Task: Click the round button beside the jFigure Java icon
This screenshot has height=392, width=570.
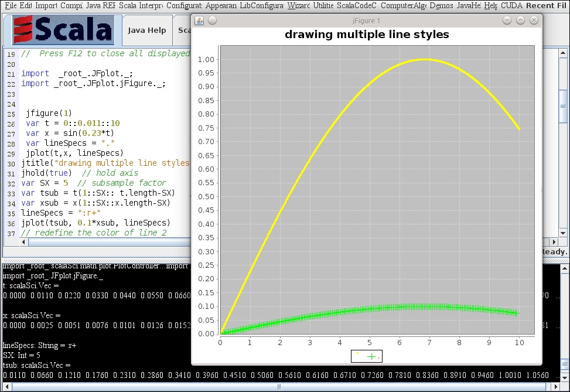Action: pos(213,21)
